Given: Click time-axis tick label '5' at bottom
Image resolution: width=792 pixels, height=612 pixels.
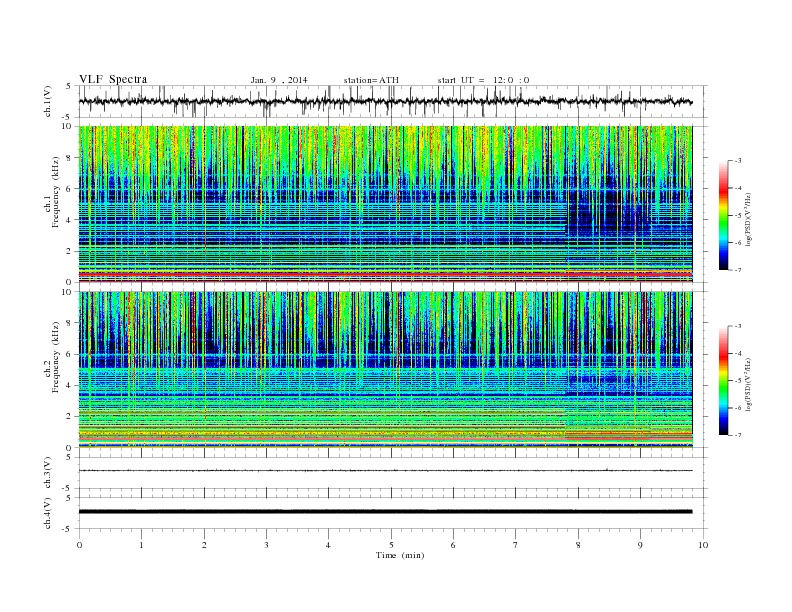Looking at the screenshot, I should 391,545.
